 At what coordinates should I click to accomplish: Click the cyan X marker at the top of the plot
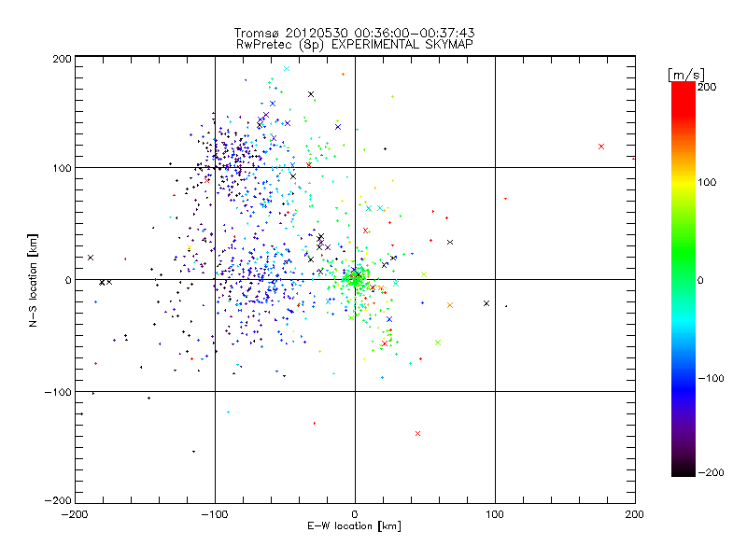(287, 68)
